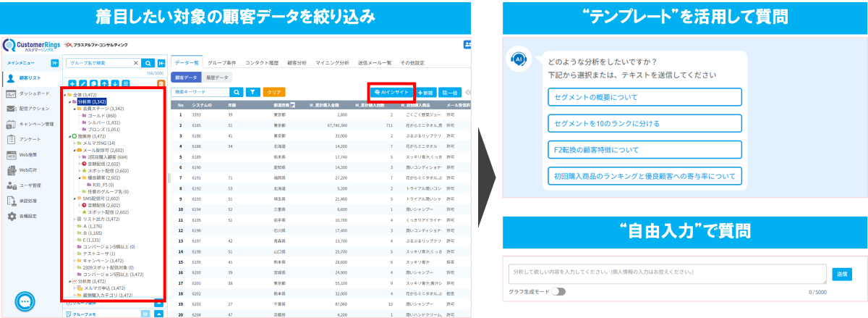Click the filter funnel button

[x=252, y=92]
